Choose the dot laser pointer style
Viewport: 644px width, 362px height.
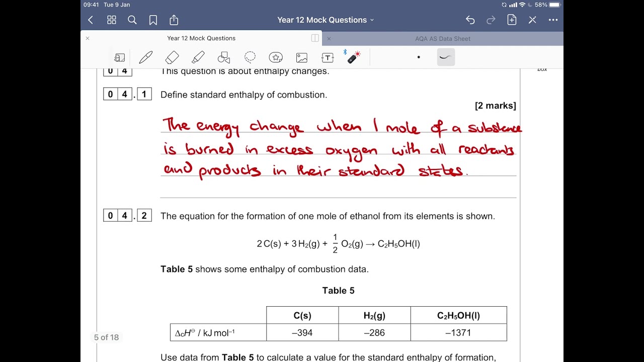[x=419, y=57]
